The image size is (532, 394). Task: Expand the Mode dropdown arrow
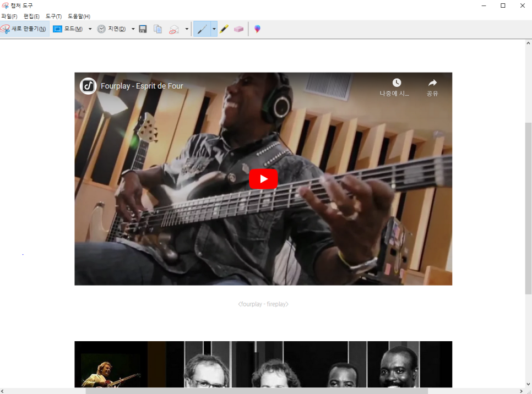pyautogui.click(x=90, y=29)
